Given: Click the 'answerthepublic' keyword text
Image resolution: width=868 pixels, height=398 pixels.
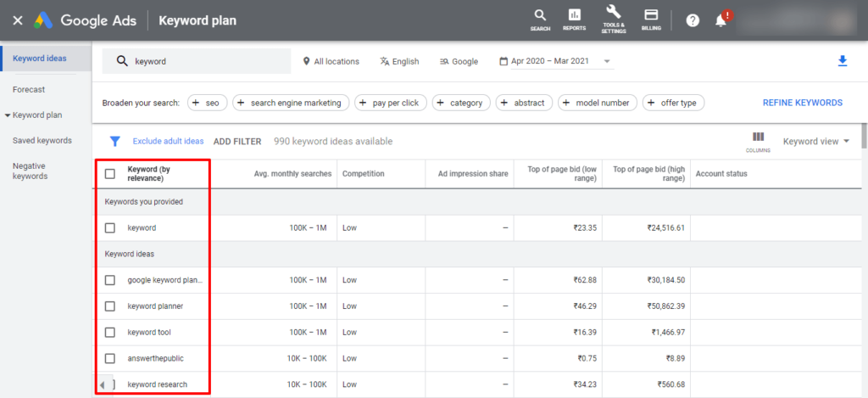Looking at the screenshot, I should [x=156, y=358].
